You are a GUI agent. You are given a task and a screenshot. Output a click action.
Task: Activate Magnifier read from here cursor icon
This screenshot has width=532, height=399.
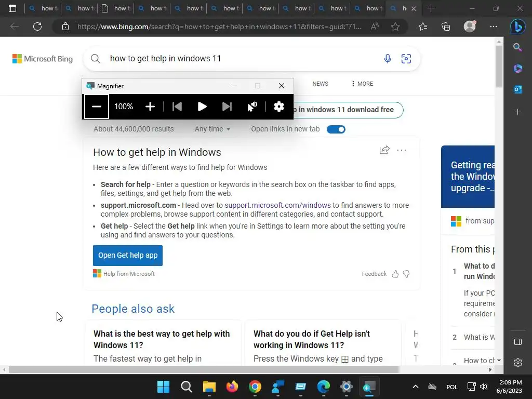click(x=252, y=107)
